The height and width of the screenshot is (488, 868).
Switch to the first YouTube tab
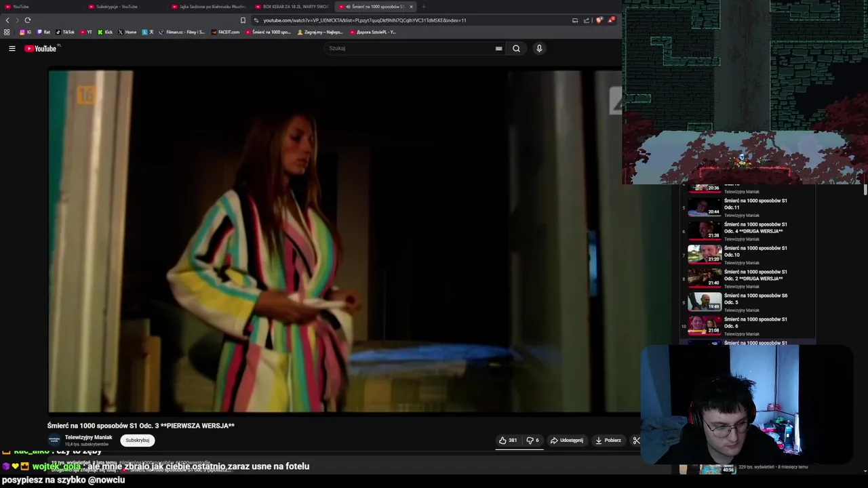41,7
